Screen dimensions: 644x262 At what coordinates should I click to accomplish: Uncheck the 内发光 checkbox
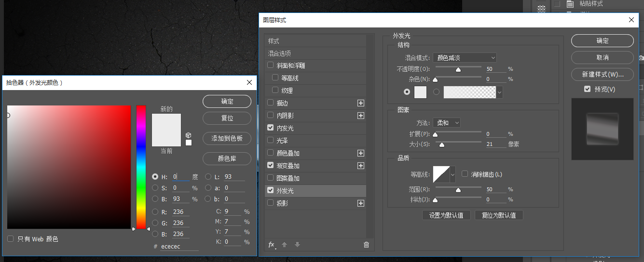click(x=271, y=128)
